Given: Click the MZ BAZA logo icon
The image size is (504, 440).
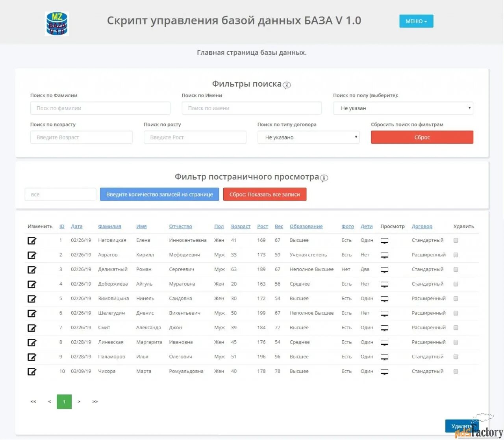Looking at the screenshot, I should (57, 24).
